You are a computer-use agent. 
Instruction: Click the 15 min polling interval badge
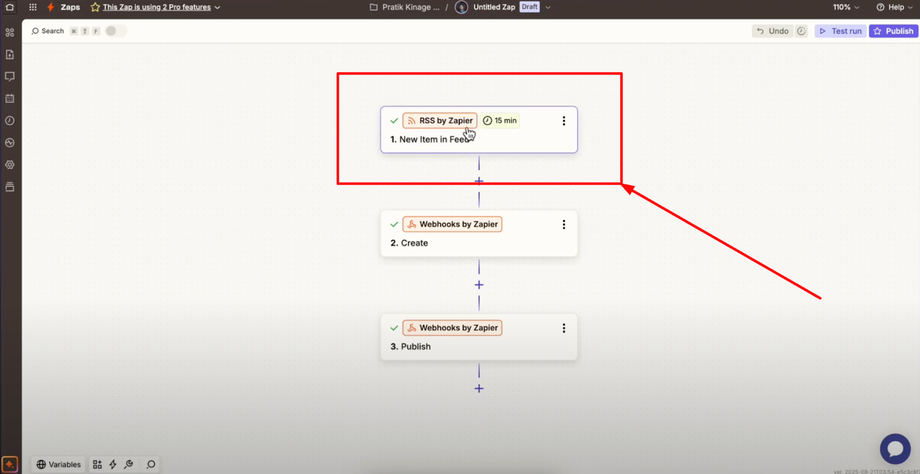coord(500,121)
